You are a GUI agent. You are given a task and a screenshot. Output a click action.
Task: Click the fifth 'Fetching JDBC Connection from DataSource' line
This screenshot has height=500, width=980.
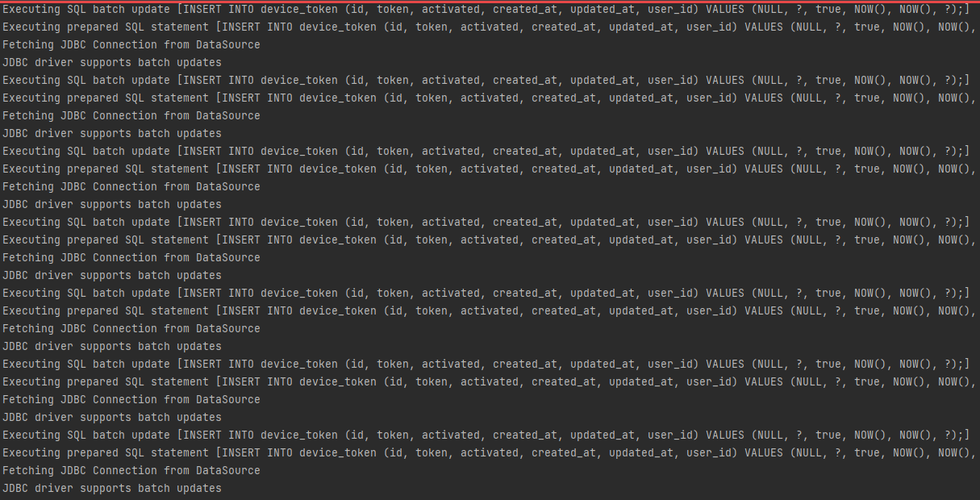131,328
